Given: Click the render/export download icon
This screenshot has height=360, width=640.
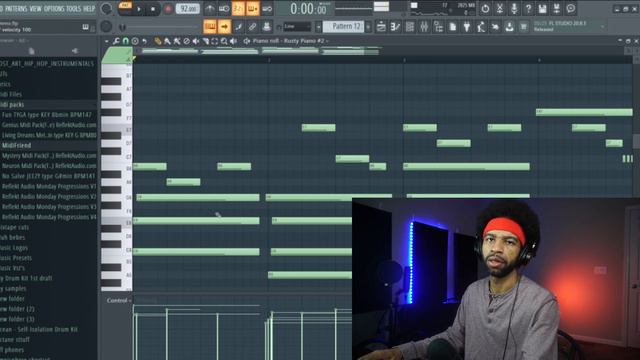Looking at the screenshot, I should [509, 27].
